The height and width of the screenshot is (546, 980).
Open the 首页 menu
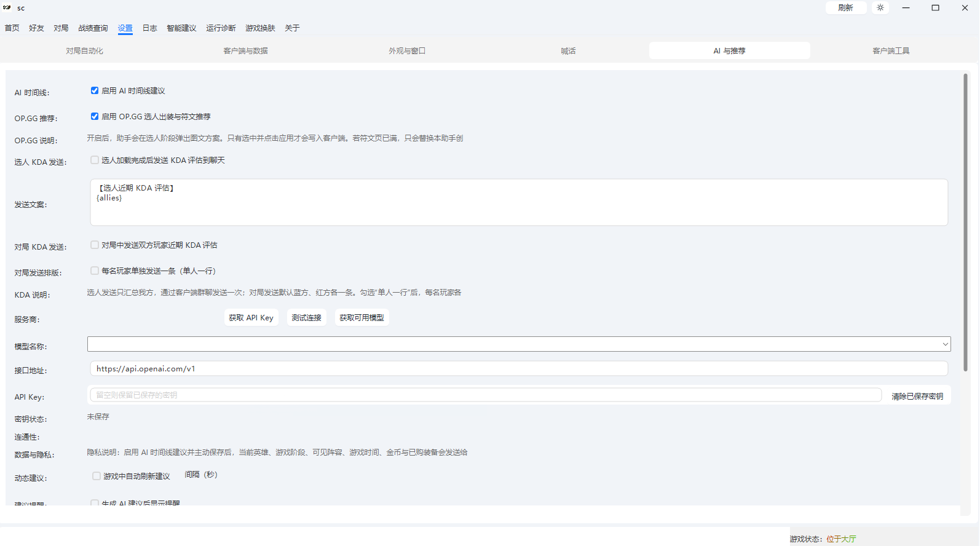tap(12, 28)
